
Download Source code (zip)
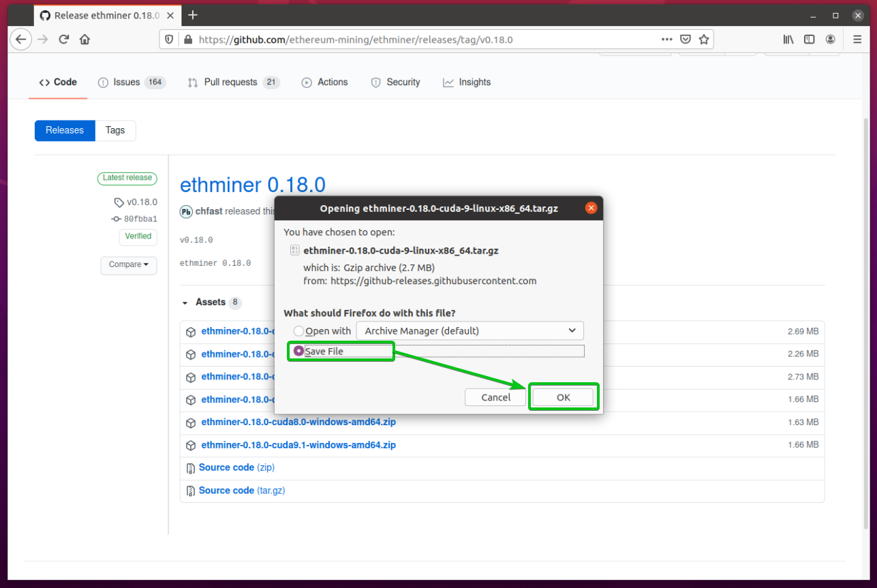[x=236, y=468]
